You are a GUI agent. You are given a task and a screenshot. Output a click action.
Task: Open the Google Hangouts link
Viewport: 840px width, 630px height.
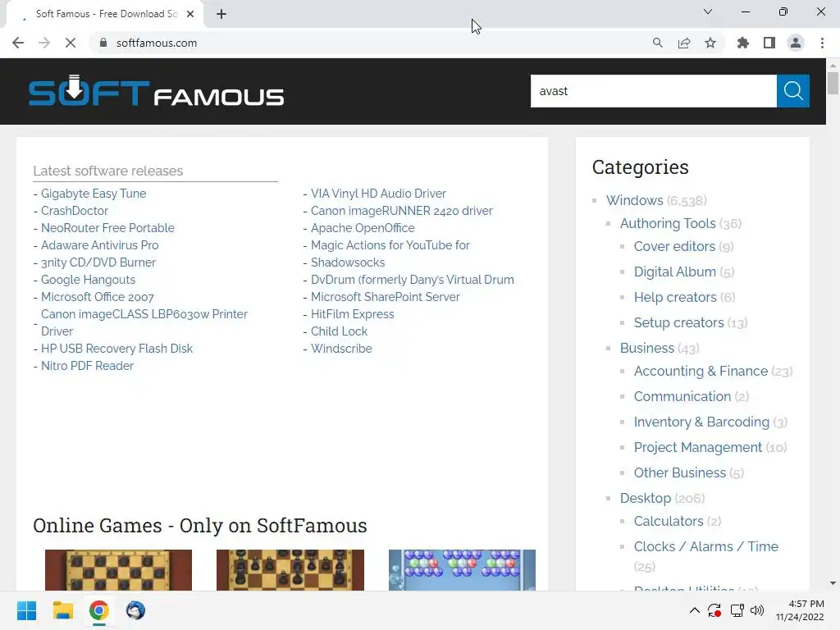pos(89,280)
